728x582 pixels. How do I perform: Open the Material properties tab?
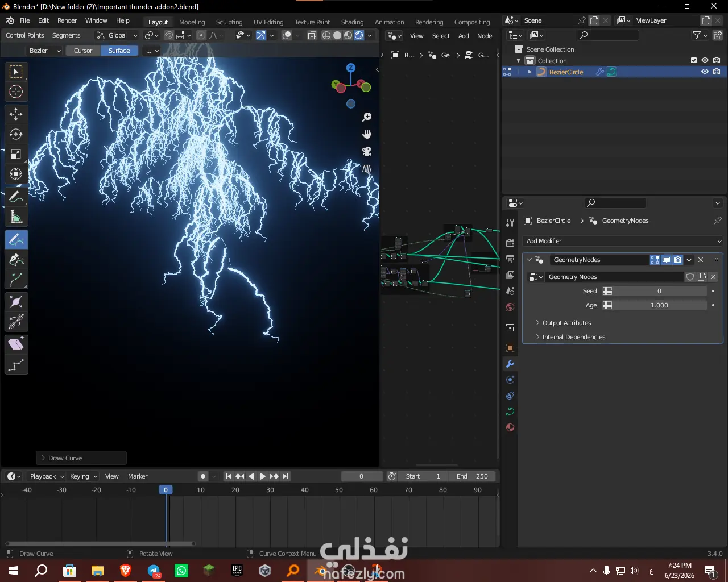click(x=510, y=427)
